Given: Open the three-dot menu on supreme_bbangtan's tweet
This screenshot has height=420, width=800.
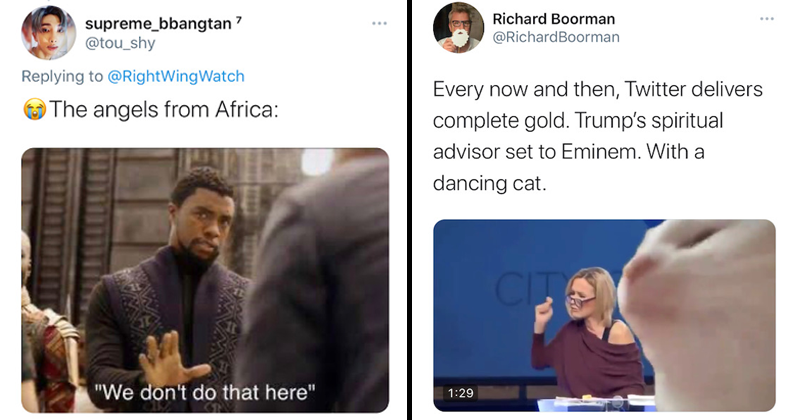Looking at the screenshot, I should coord(379,23).
